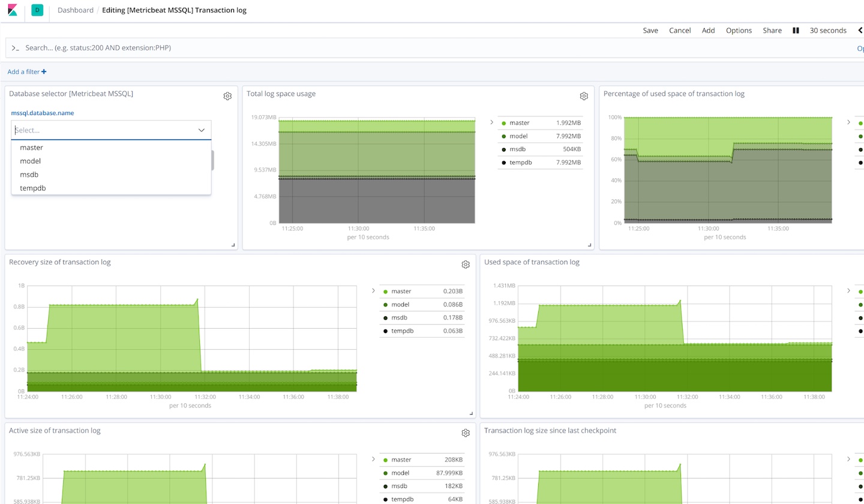The image size is (864, 504).
Task: Click Used space of transaction log title
Action: [x=532, y=262]
